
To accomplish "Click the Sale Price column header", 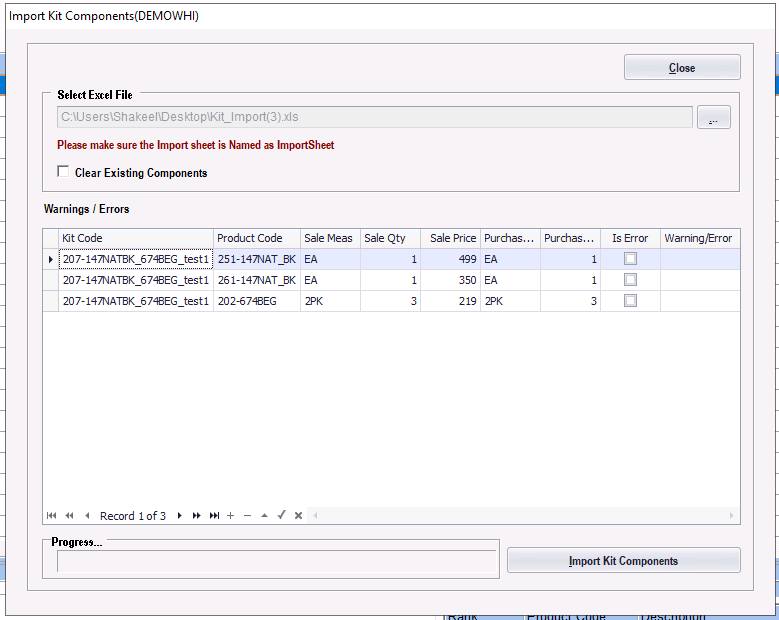I will coord(450,238).
